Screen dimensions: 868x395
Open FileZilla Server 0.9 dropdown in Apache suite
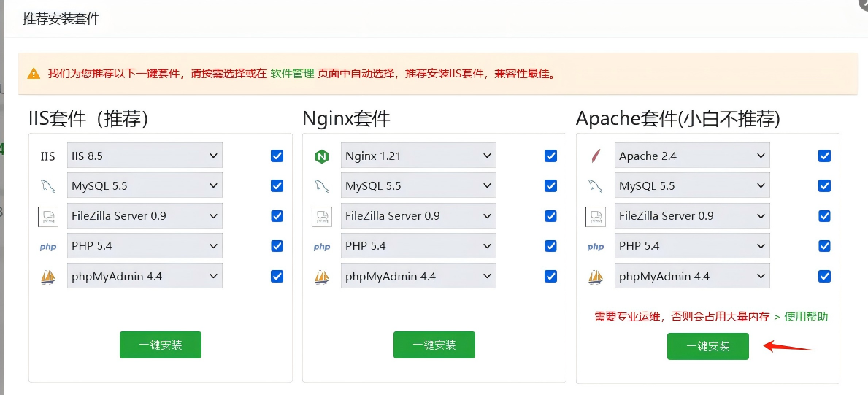[692, 215]
